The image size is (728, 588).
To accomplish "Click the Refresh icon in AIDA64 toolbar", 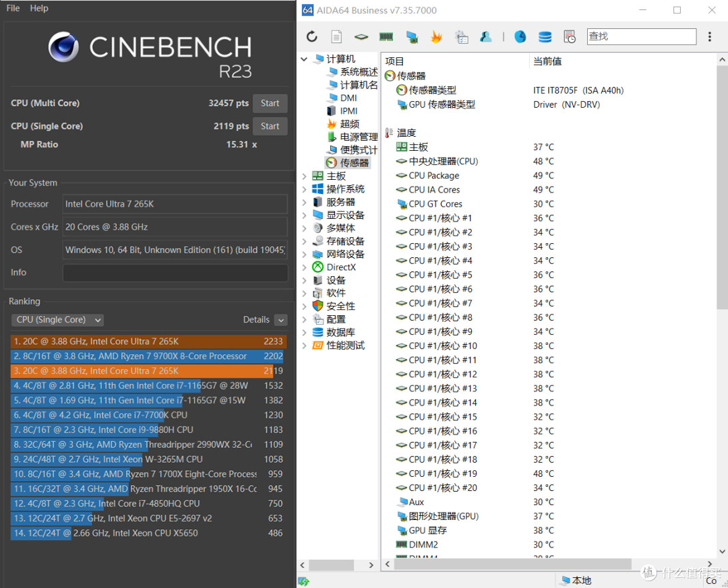I will point(311,36).
